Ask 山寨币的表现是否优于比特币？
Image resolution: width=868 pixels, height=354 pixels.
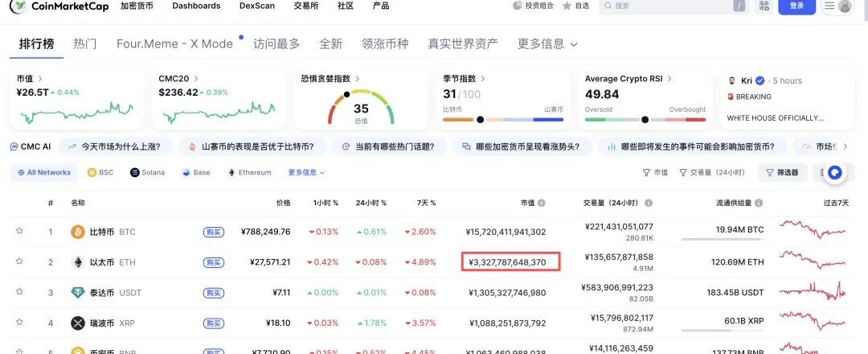(252, 146)
